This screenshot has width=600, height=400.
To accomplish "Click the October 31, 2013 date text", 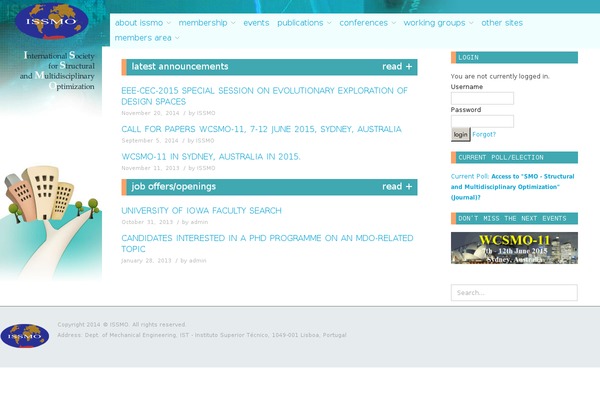I will 147,222.
